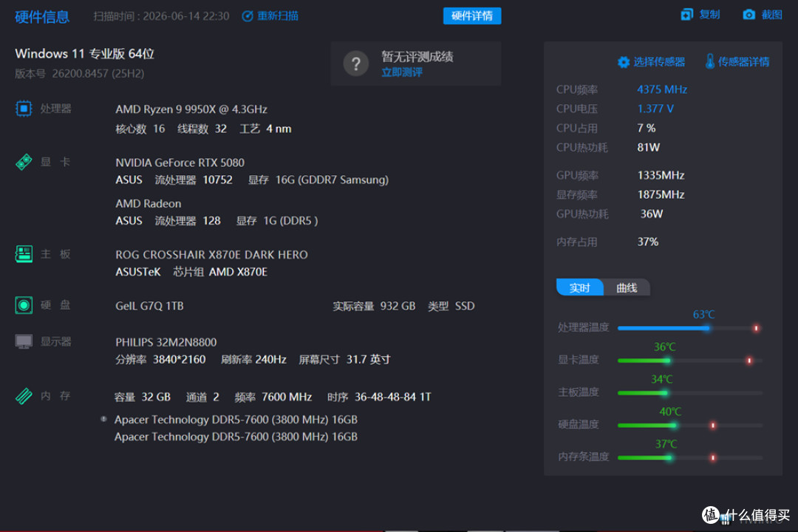Viewport: 798px width, 532px height.
Task: Click the 截图 screenshot text label
Action: tap(771, 15)
